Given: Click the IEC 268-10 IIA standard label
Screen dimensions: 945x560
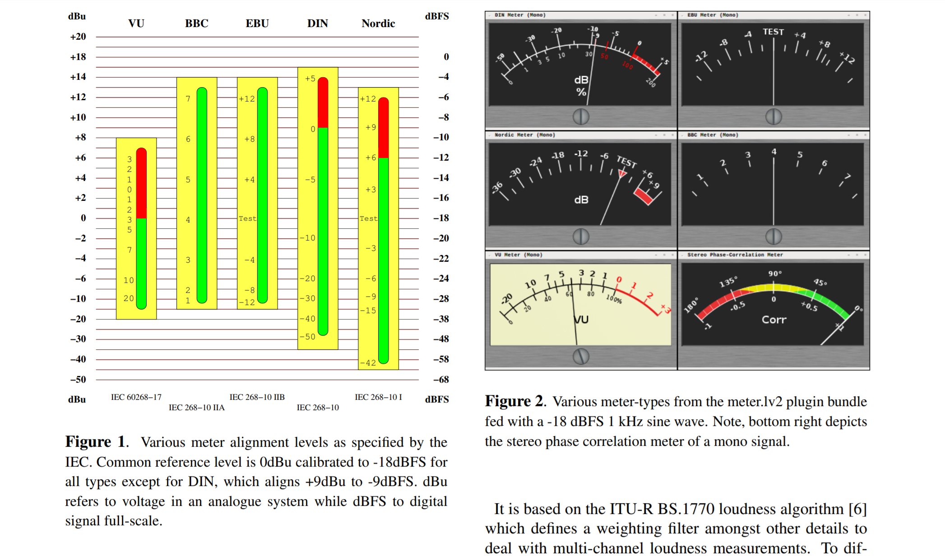Looking at the screenshot, I should pos(197,407).
